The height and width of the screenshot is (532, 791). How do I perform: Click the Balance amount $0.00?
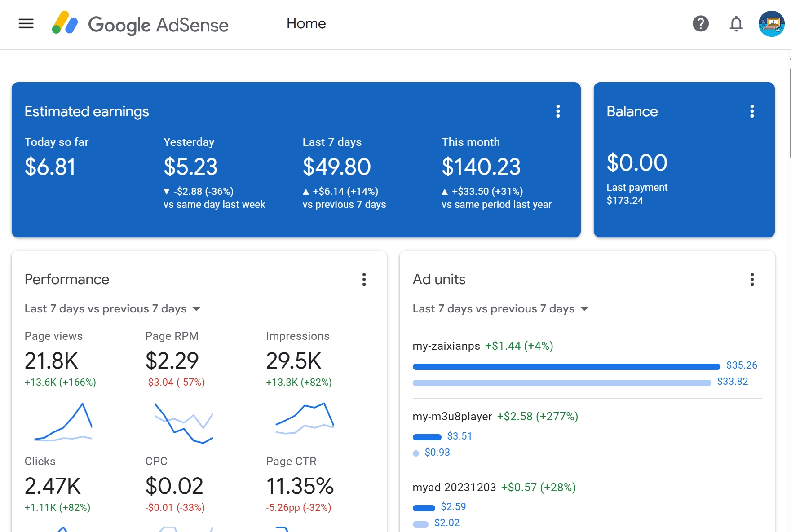point(637,163)
